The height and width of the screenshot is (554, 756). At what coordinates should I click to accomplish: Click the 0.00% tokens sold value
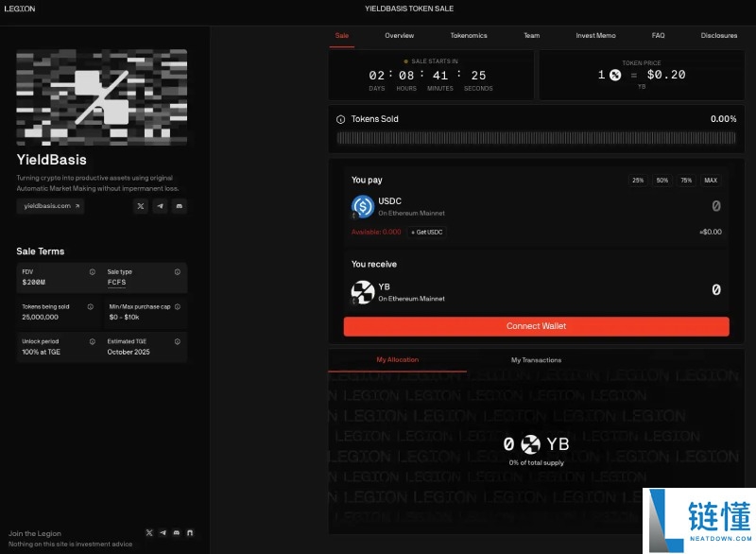tap(723, 119)
